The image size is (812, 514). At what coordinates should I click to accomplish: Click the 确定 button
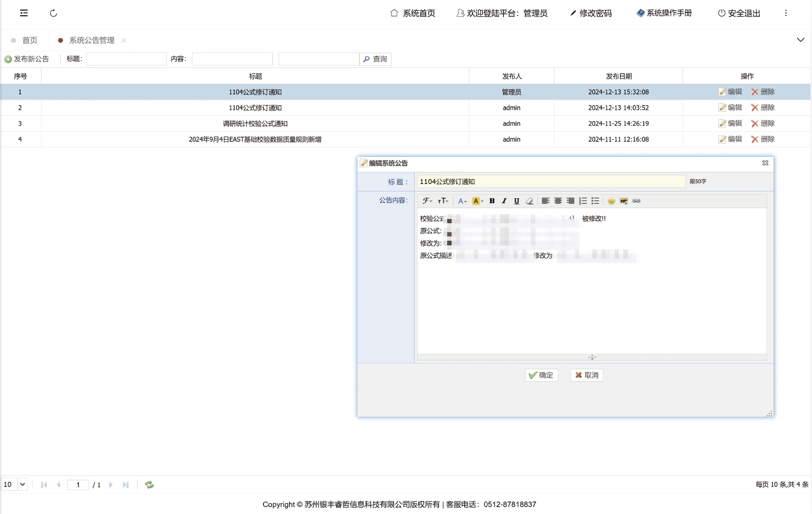(x=541, y=375)
